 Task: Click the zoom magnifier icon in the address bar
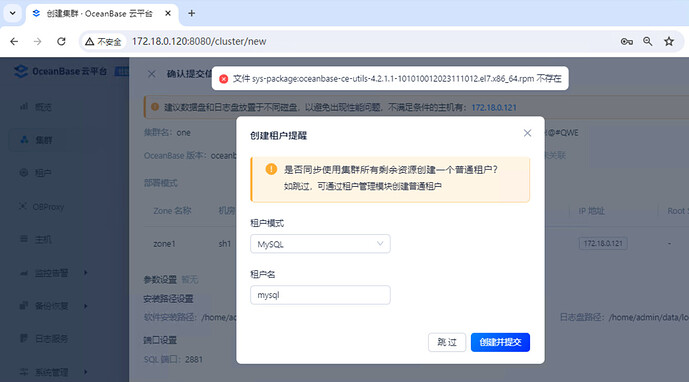tap(648, 41)
